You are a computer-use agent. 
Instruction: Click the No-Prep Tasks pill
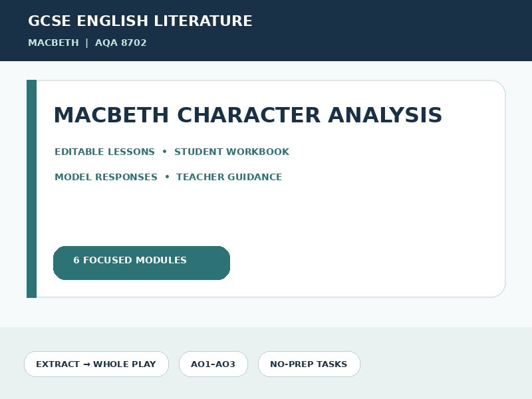(x=309, y=364)
